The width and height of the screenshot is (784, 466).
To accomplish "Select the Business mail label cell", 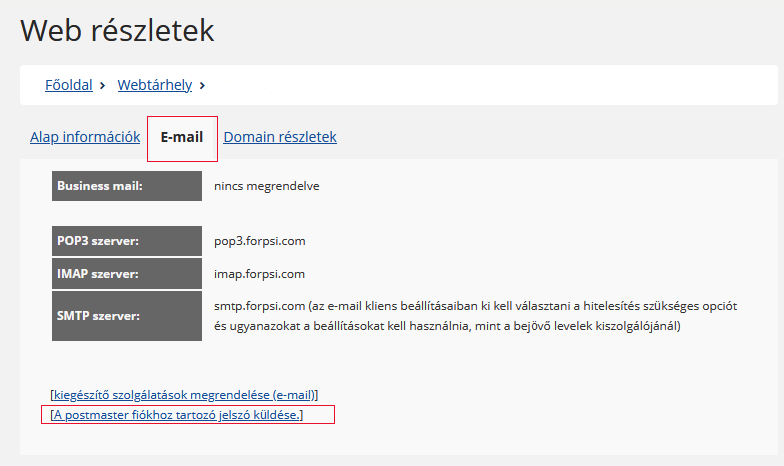I will tap(127, 186).
